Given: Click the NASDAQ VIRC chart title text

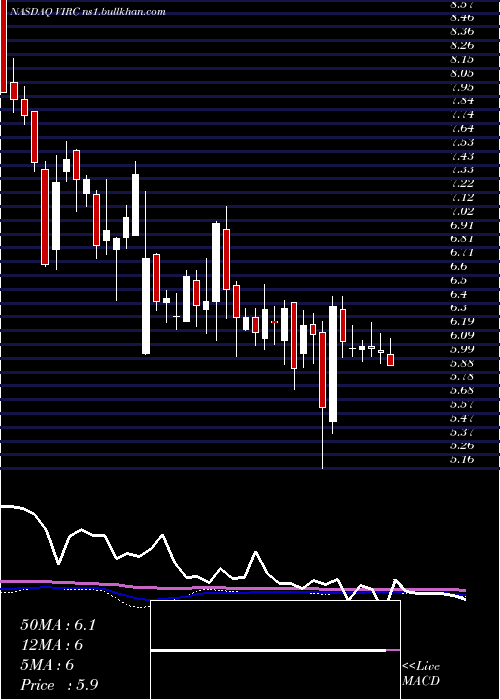Looking at the screenshot, I should (x=86, y=12).
